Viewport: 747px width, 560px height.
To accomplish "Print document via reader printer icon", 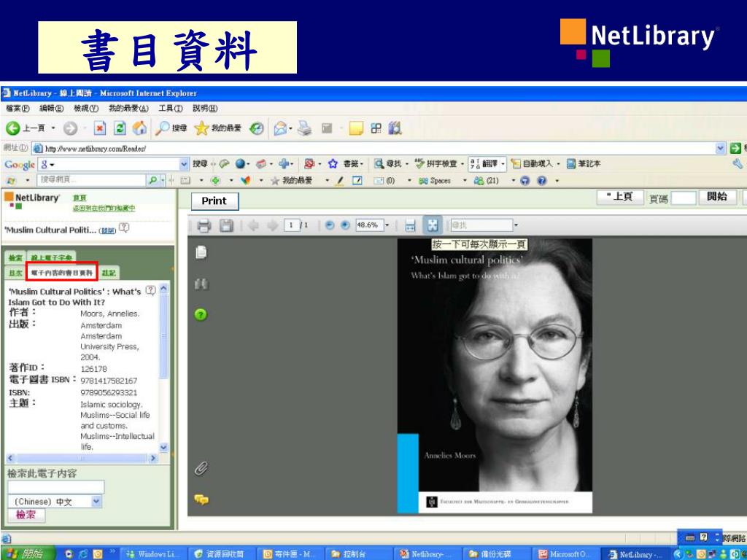I will (204, 225).
